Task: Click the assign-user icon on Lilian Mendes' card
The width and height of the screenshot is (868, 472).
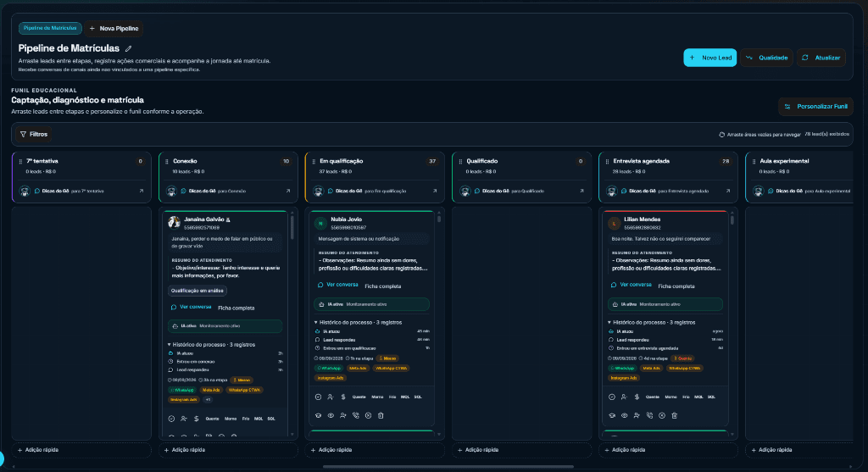Action: point(624,397)
